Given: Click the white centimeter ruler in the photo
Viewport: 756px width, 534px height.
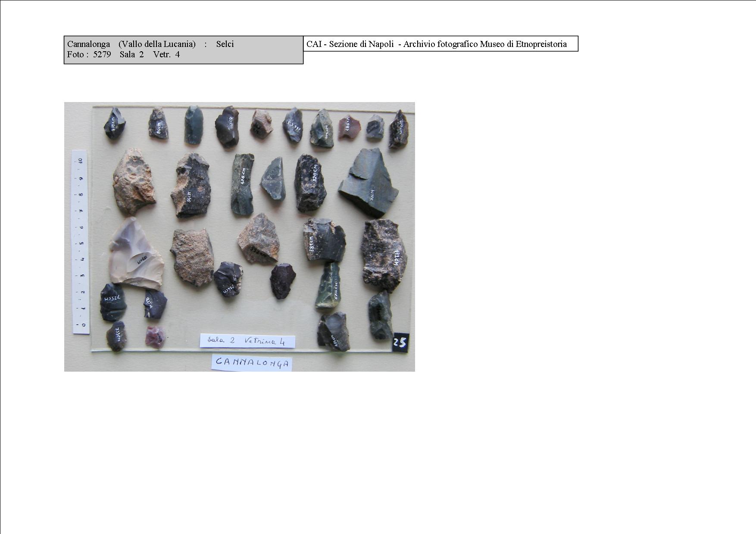Looking at the screenshot, I should click(81, 242).
